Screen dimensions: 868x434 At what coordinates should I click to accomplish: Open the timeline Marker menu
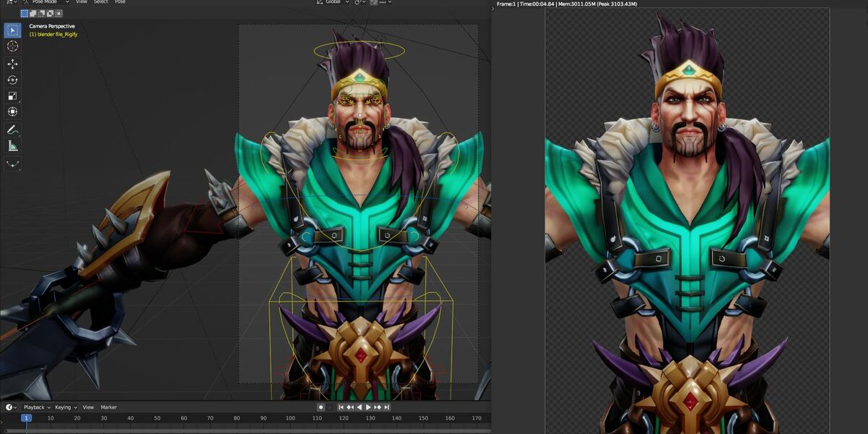point(109,407)
